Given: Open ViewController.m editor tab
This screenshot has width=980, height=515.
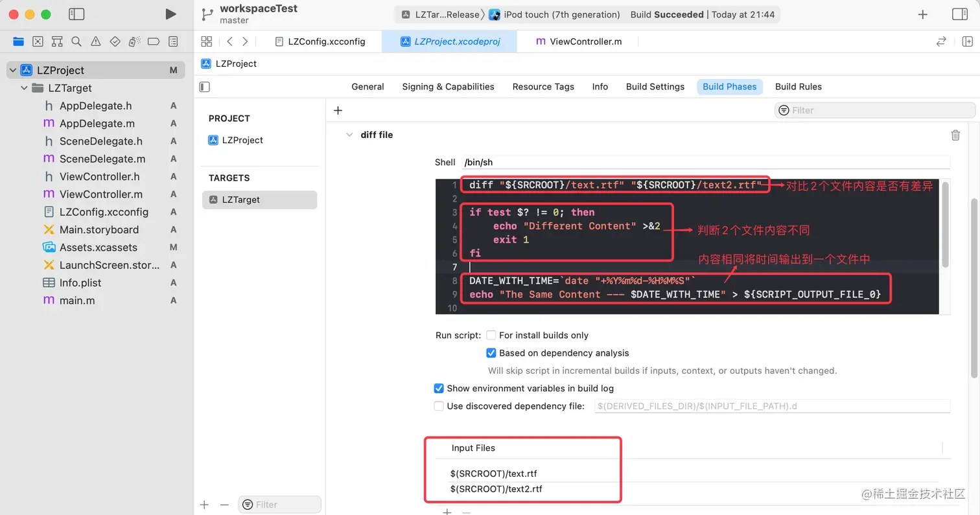Looking at the screenshot, I should [x=578, y=41].
